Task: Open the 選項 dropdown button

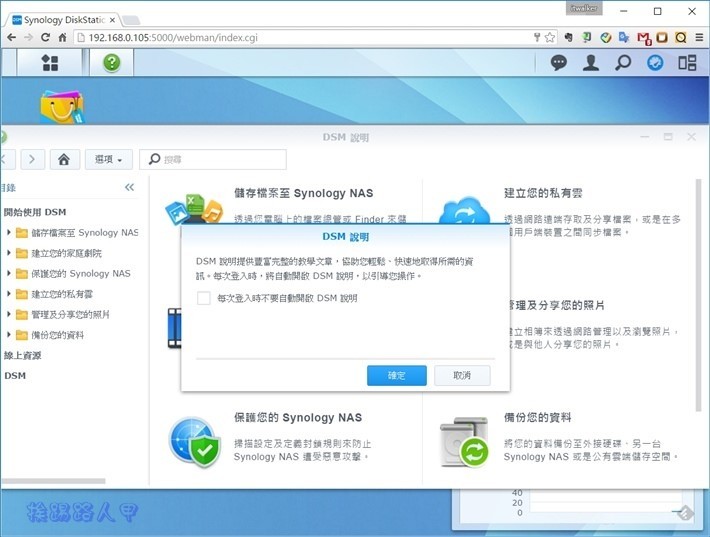Action: [x=109, y=159]
